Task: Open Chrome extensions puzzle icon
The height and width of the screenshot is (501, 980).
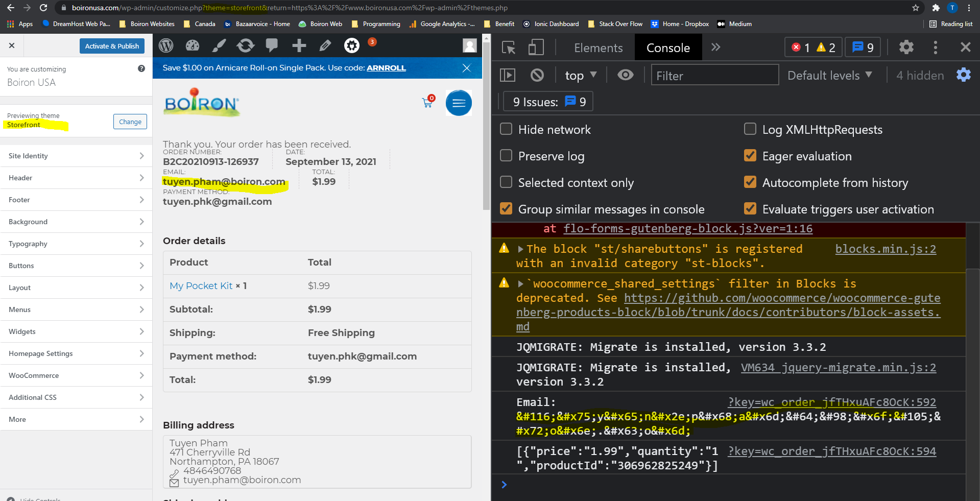Action: pyautogui.click(x=936, y=8)
